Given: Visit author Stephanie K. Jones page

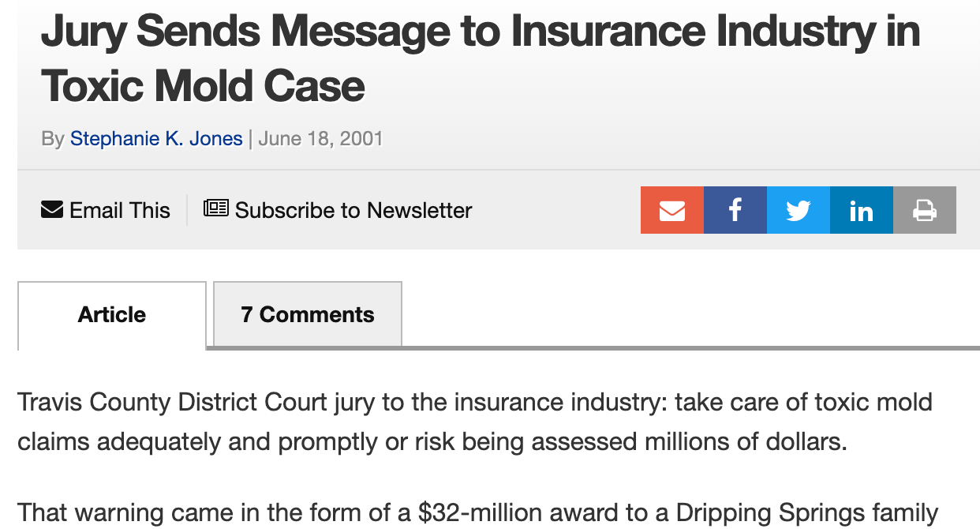Looking at the screenshot, I should pyautogui.click(x=156, y=139).
